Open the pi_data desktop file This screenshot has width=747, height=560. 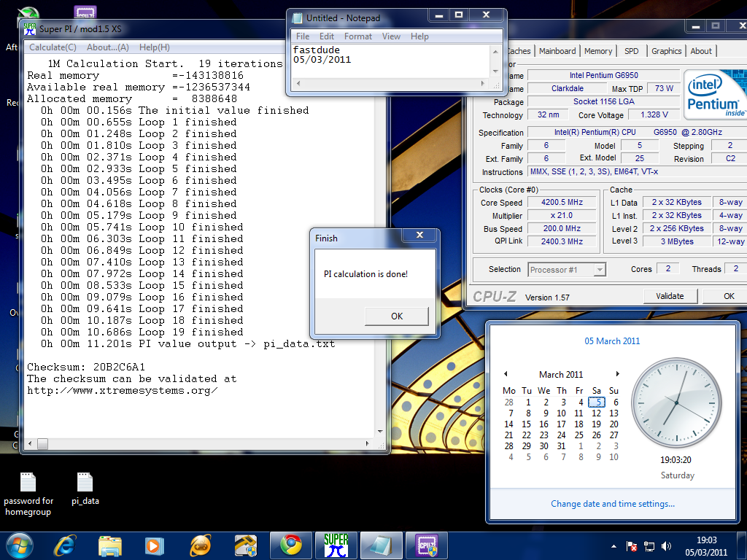point(85,489)
